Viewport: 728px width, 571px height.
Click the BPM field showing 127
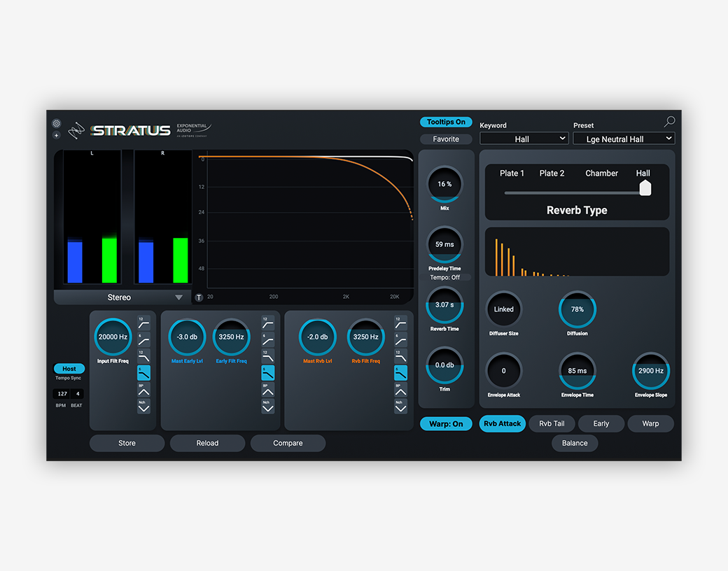(x=62, y=394)
